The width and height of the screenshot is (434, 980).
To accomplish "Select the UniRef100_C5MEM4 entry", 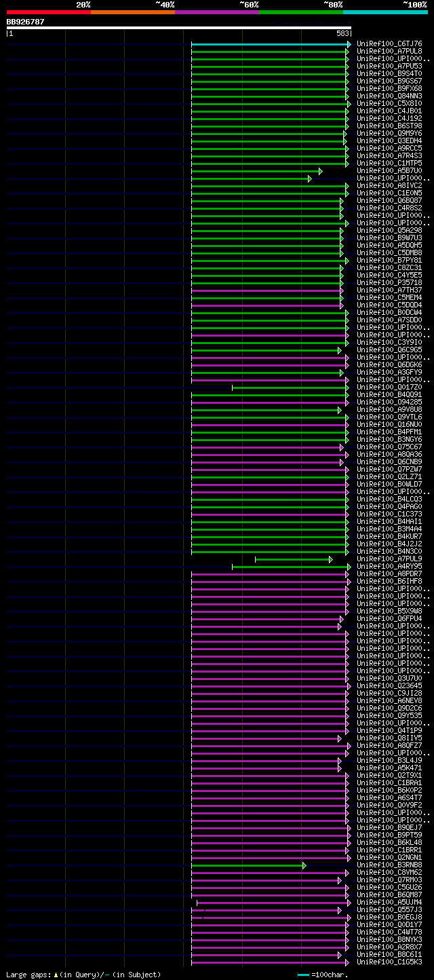I will [389, 297].
